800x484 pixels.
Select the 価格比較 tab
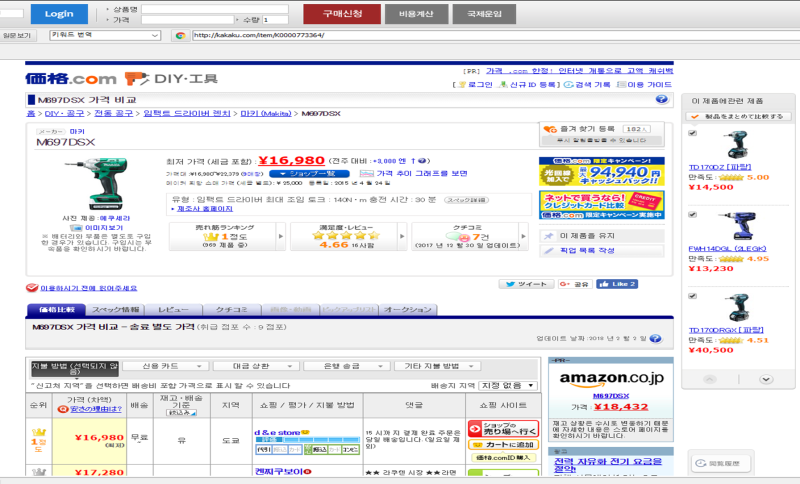click(x=56, y=310)
